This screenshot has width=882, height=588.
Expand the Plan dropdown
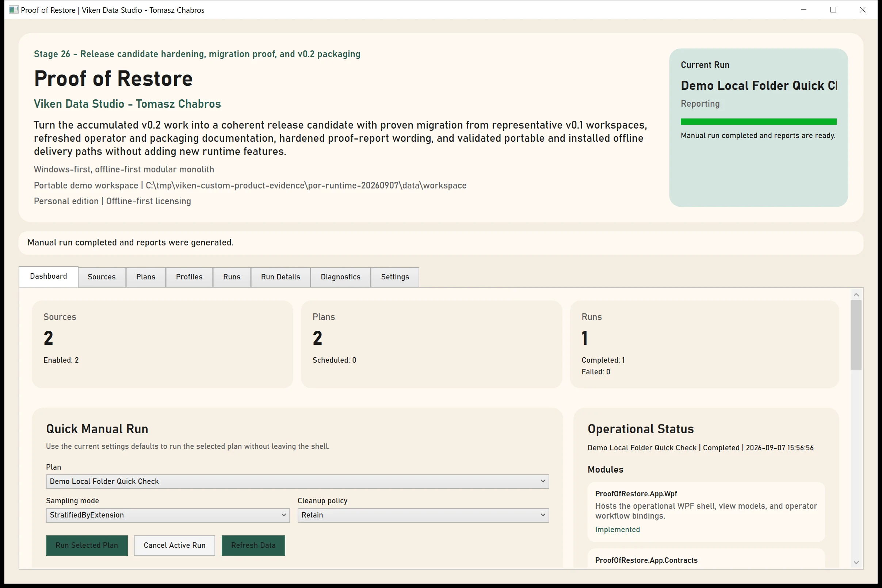click(297, 481)
